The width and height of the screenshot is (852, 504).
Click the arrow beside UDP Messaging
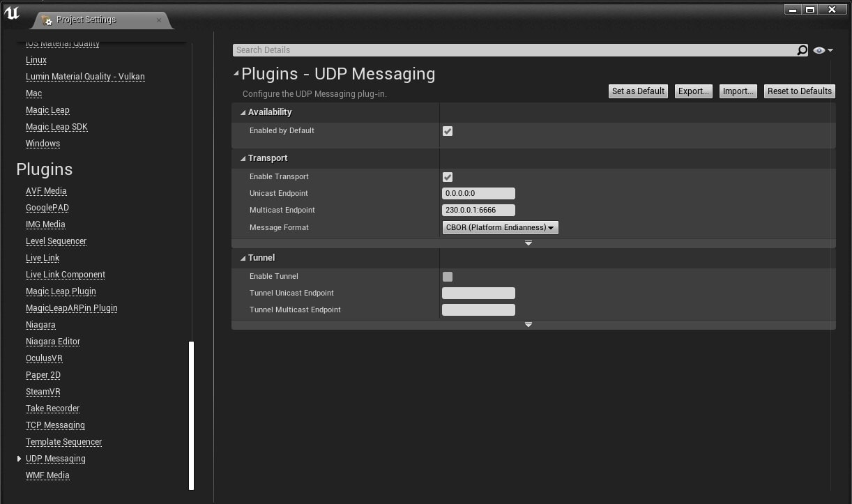coord(19,459)
